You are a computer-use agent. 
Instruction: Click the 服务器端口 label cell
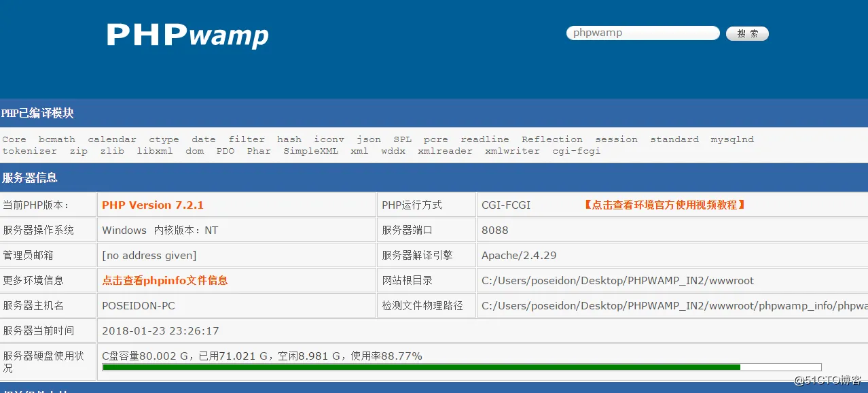[426, 230]
